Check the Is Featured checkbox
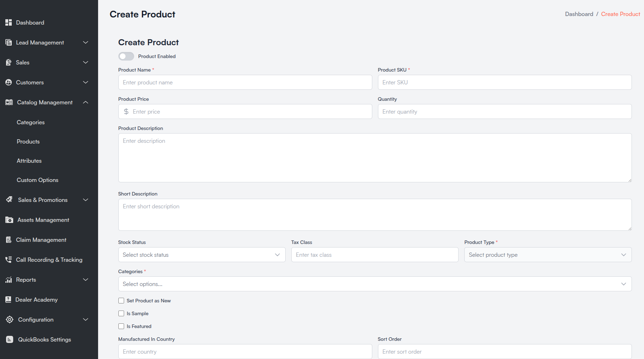 pyautogui.click(x=121, y=326)
